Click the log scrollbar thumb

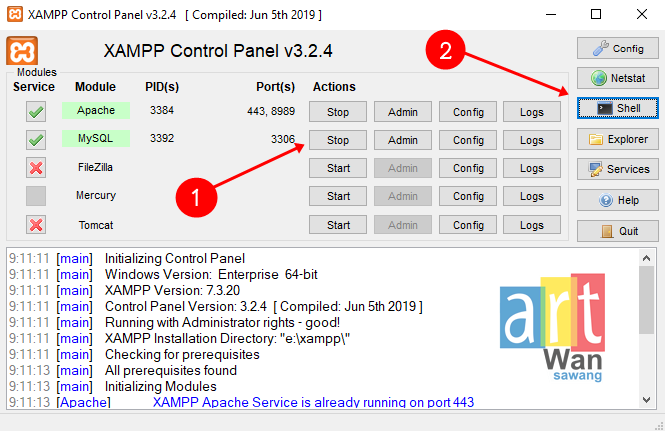646,300
